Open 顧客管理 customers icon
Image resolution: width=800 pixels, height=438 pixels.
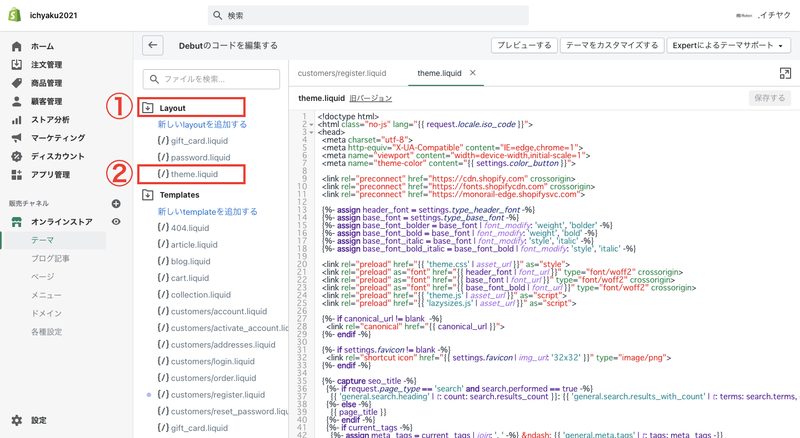coord(16,101)
